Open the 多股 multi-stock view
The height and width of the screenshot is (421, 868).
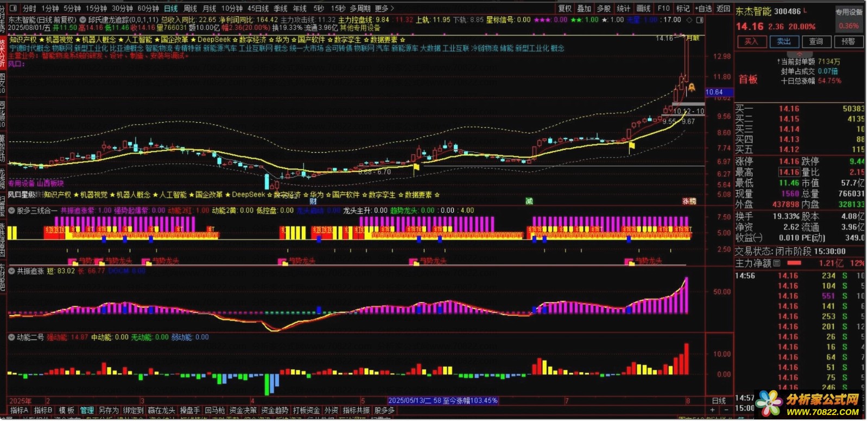point(604,8)
